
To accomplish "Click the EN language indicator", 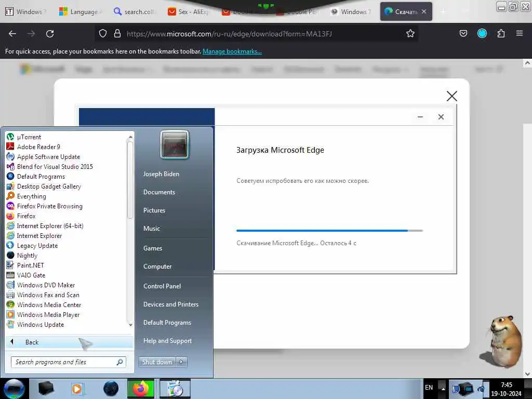I will tap(429, 388).
